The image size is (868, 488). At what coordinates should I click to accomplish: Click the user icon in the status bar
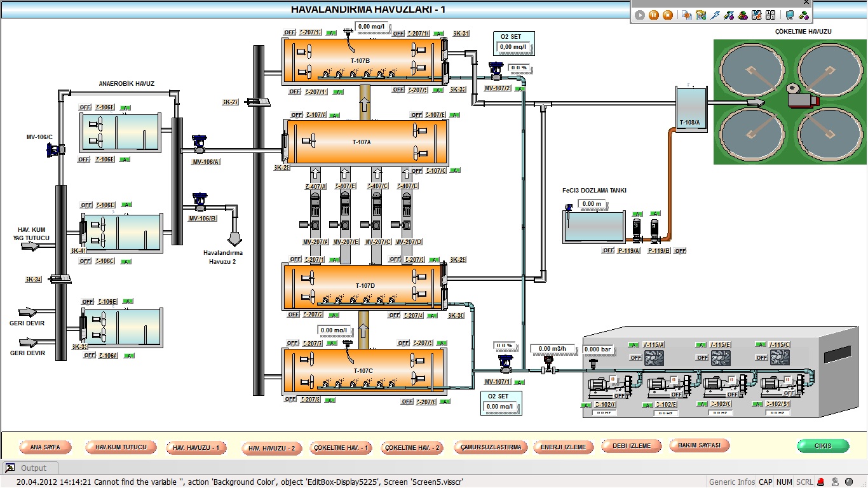835,482
